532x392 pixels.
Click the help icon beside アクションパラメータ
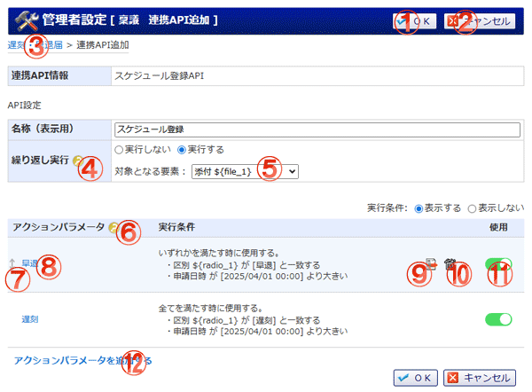point(113,227)
